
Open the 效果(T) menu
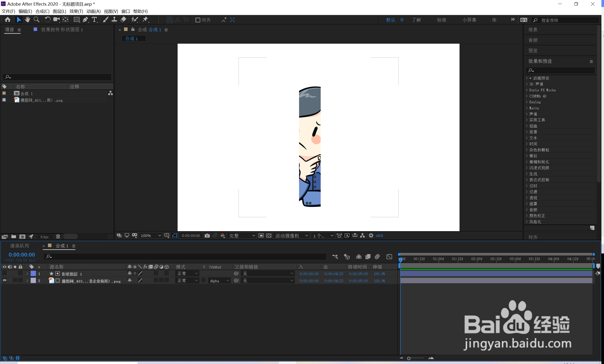[x=76, y=11]
